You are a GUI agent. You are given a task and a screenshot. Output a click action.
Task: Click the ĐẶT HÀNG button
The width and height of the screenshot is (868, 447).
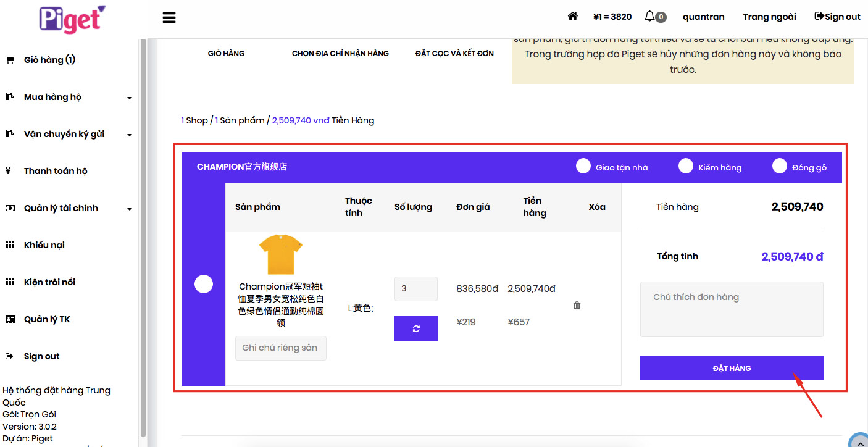732,368
